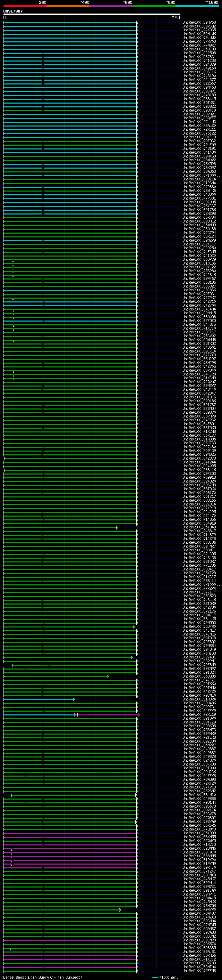Image resolution: width=222 pixels, height=980 pixels.
Task: View entry UniRef100_Q93YI8
Action: [199, 110]
